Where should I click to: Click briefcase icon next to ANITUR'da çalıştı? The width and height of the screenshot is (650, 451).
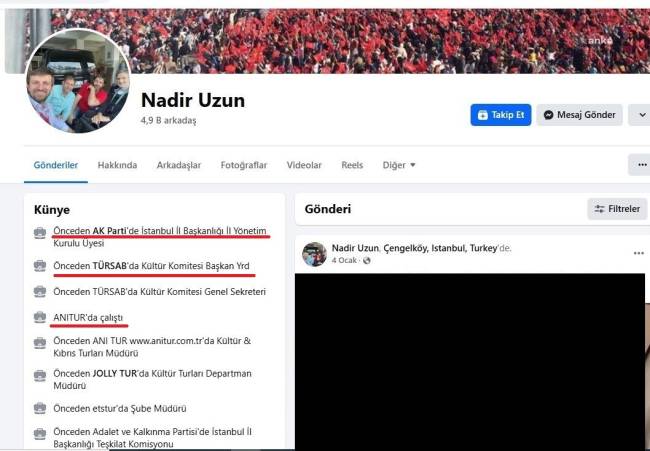[40, 317]
